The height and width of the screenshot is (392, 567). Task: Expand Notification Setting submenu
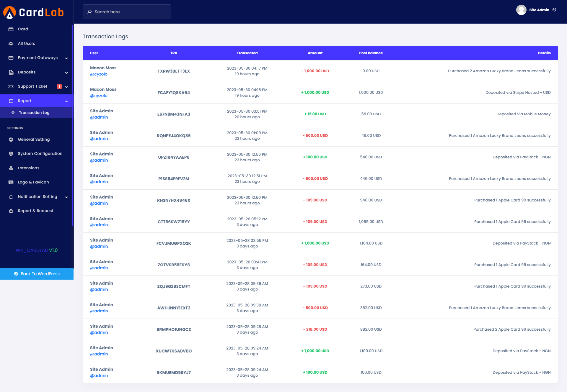(x=66, y=197)
